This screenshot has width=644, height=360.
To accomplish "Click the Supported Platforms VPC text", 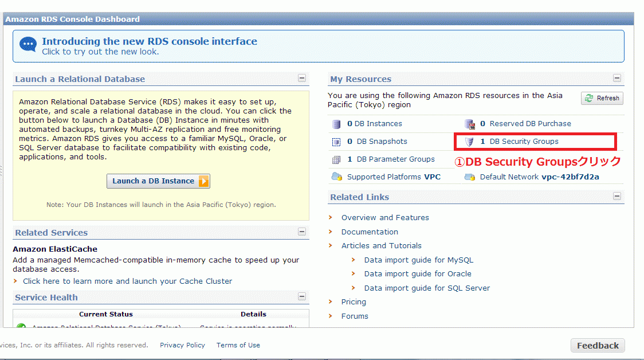I will (394, 177).
